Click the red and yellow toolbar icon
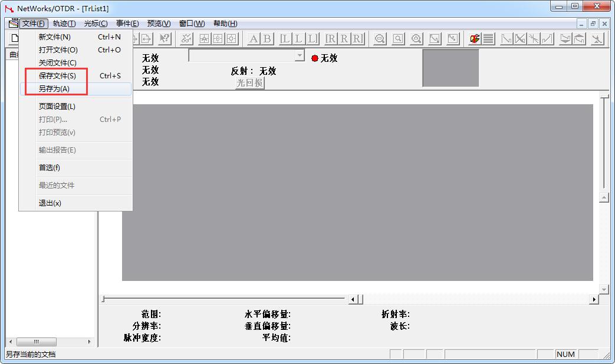615x364 pixels. (x=474, y=39)
